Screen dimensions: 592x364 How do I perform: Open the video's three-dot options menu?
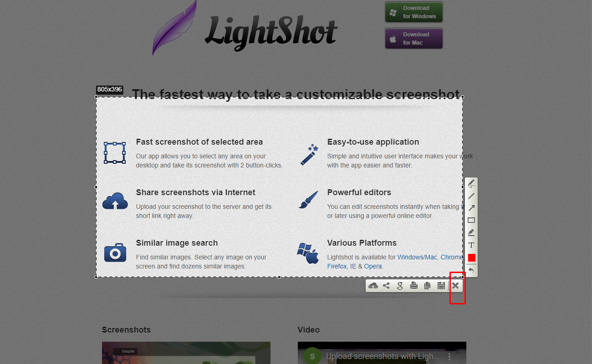(x=449, y=356)
